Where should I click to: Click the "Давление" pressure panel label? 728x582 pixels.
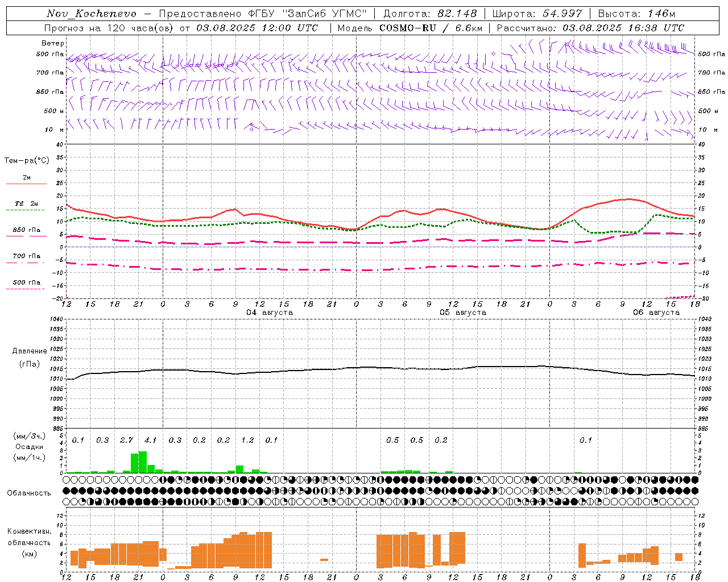tap(30, 351)
